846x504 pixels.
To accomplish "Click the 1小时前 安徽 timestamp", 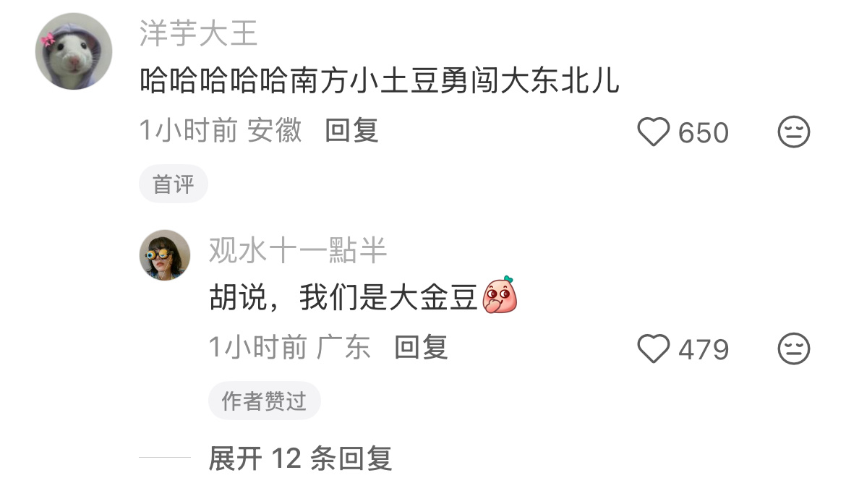I will [220, 131].
